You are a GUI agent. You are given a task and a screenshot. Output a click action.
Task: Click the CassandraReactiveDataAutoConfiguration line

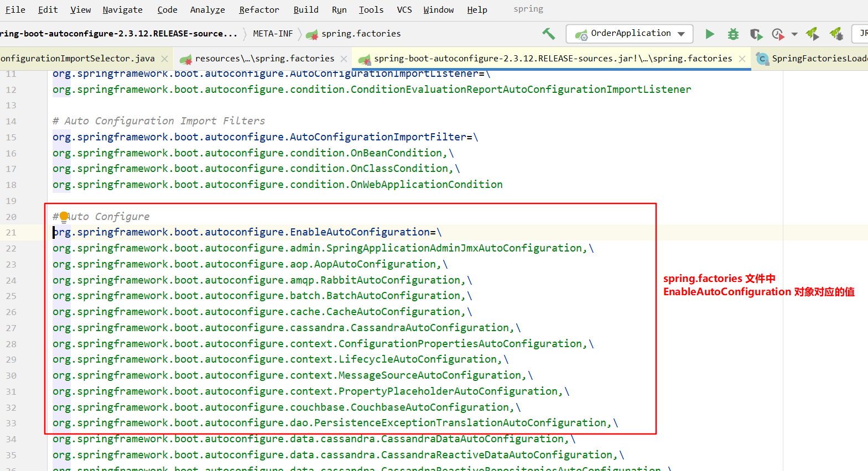coord(339,455)
